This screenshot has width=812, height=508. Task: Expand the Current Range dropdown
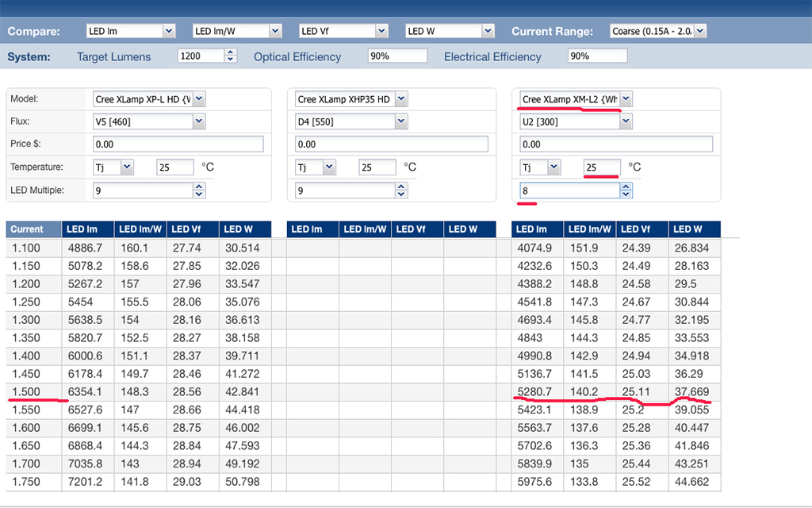click(x=657, y=31)
